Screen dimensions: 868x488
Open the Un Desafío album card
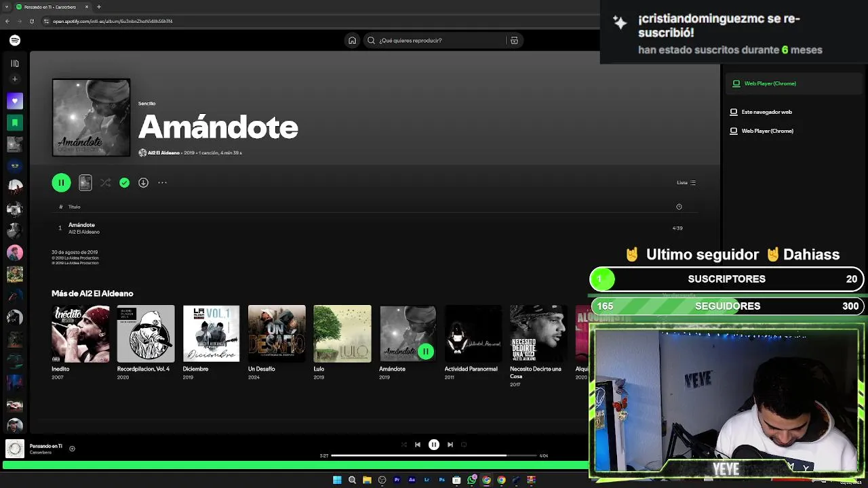pos(277,342)
